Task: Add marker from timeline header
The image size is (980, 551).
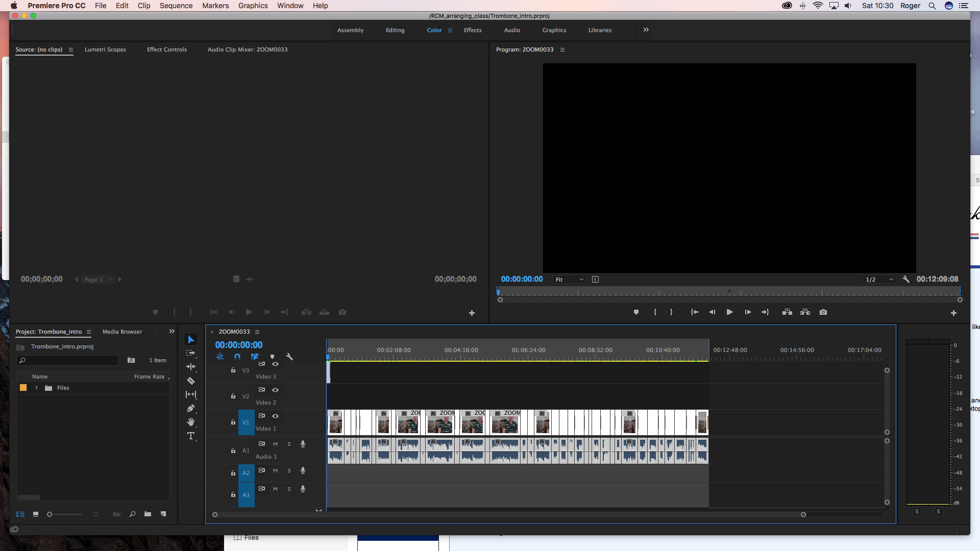Action: 272,357
